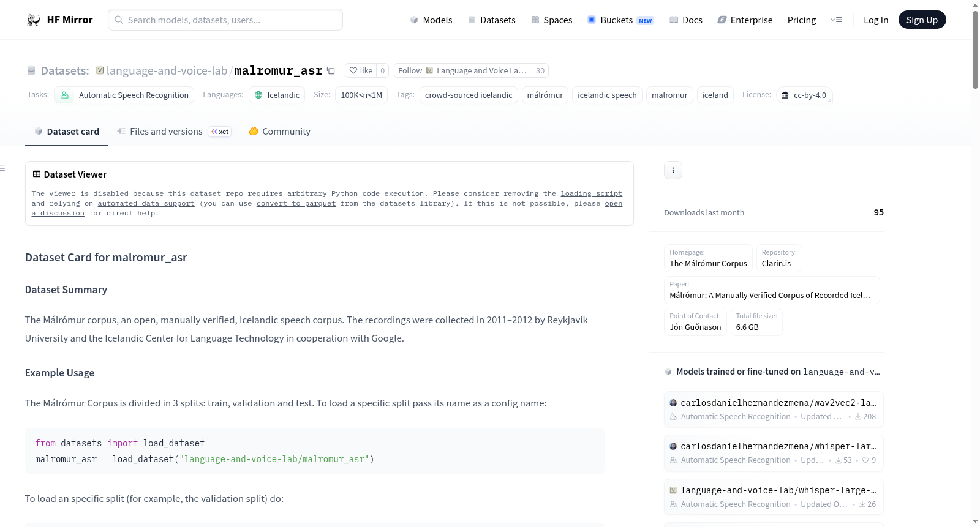Open the Models nav item
Screen dimensions: 980x527
(431, 20)
